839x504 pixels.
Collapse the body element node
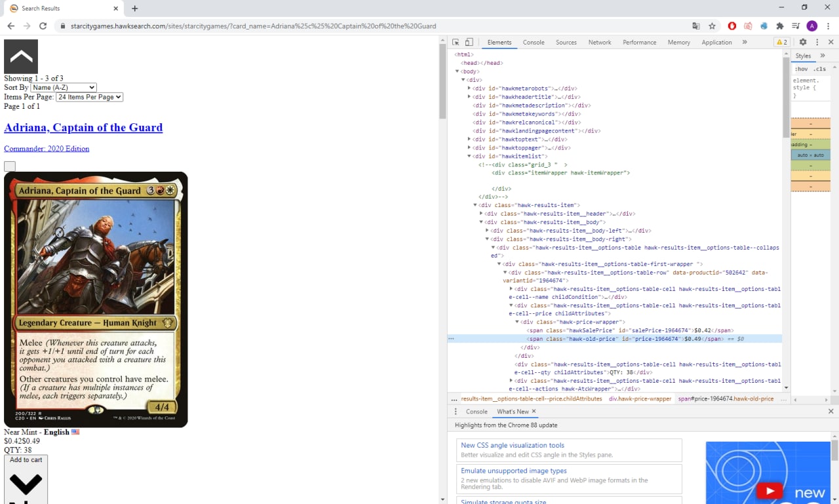tap(458, 71)
